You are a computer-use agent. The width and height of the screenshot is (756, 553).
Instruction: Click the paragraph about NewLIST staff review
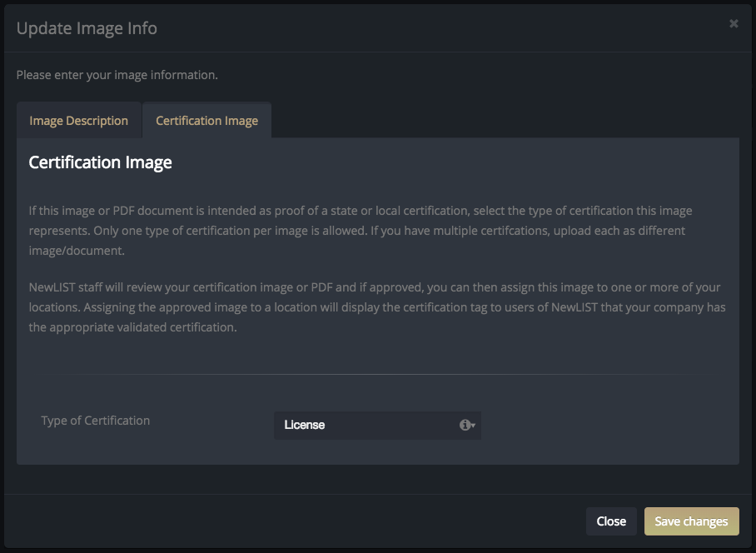pyautogui.click(x=377, y=307)
